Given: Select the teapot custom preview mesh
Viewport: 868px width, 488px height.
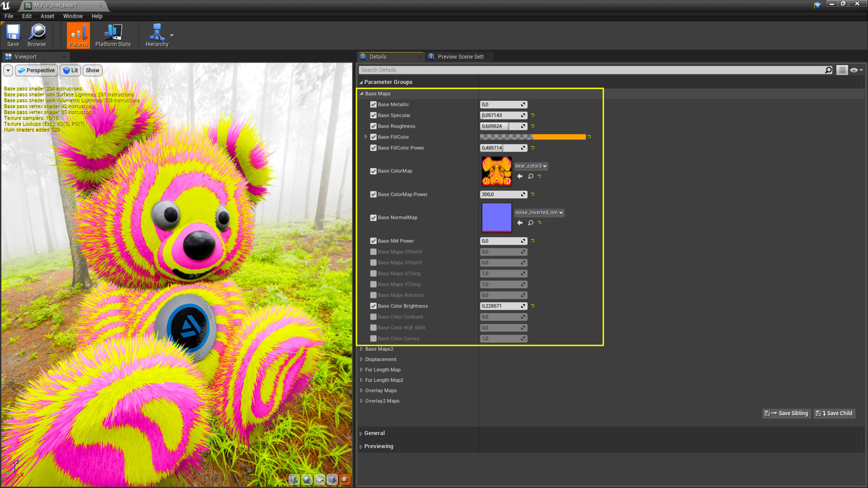Looking at the screenshot, I should [344, 479].
